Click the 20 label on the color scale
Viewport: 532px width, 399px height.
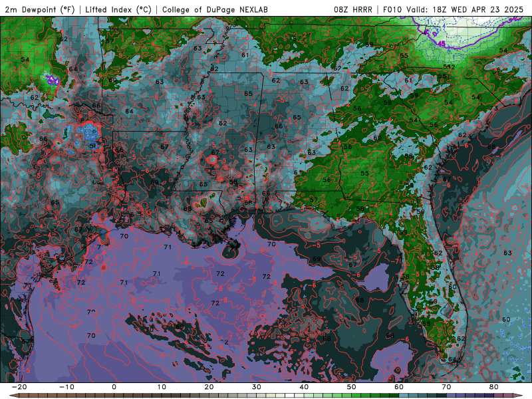click(209, 387)
